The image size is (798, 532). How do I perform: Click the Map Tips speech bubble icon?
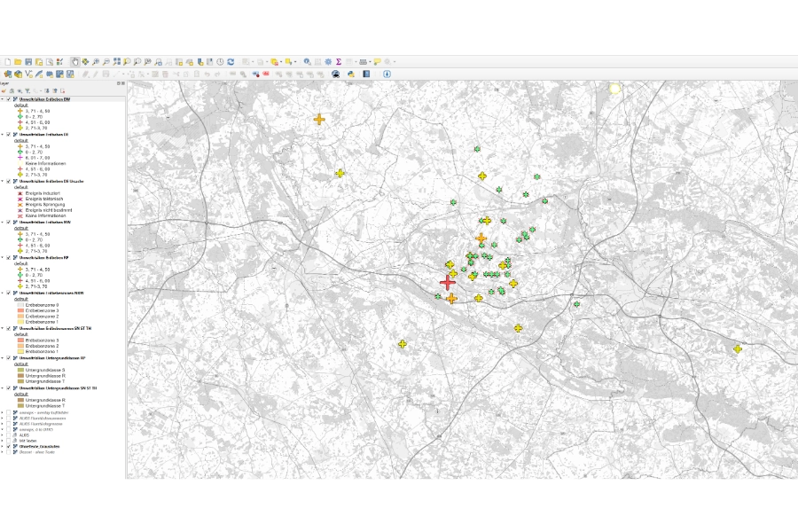click(x=377, y=61)
